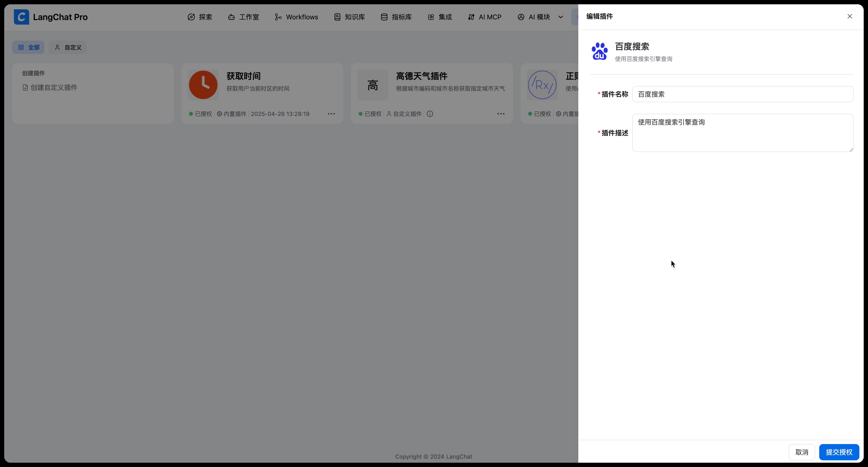Select the 自定义 filter tab

(68, 48)
